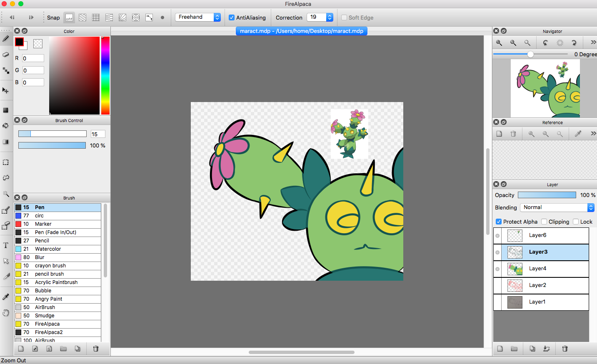The height and width of the screenshot is (364, 597).
Task: Enable curve snap
Action: pyautogui.click(x=149, y=17)
